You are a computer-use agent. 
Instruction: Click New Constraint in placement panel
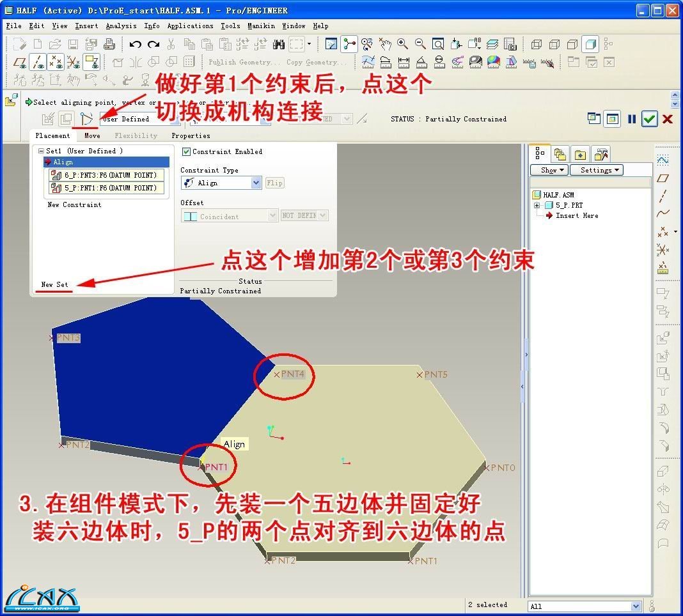click(x=74, y=204)
